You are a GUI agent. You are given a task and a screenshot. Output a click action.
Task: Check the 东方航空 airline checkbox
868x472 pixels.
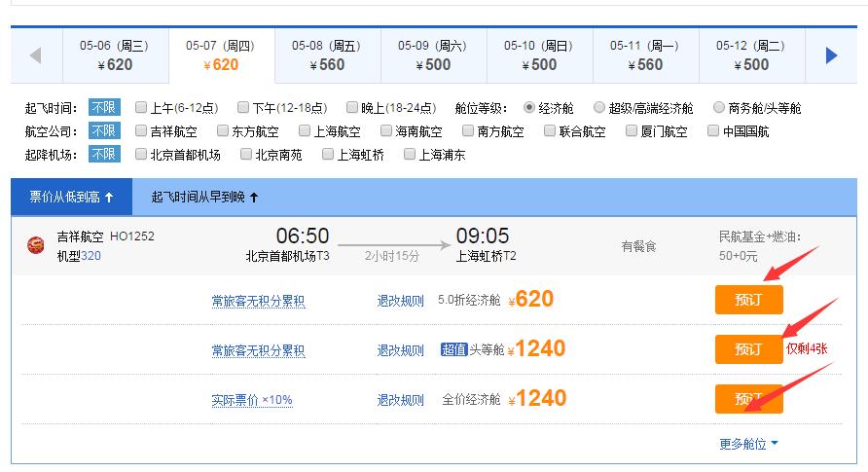coord(224,131)
